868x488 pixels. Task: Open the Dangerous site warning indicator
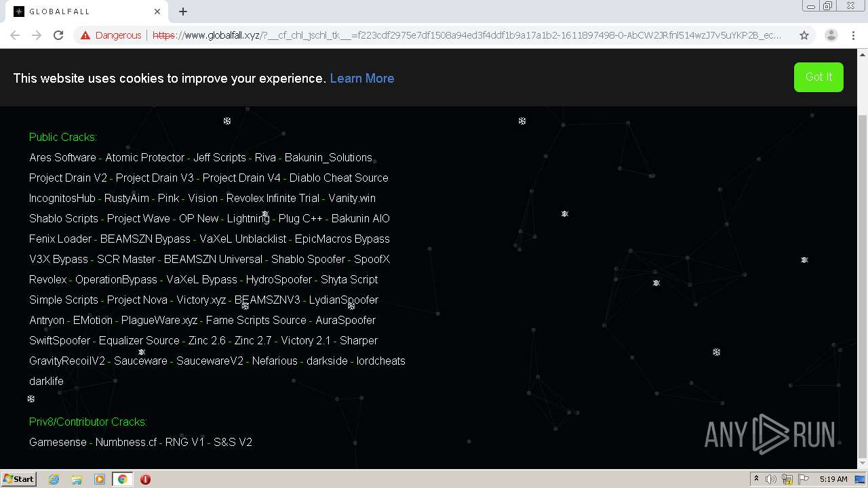pos(111,35)
